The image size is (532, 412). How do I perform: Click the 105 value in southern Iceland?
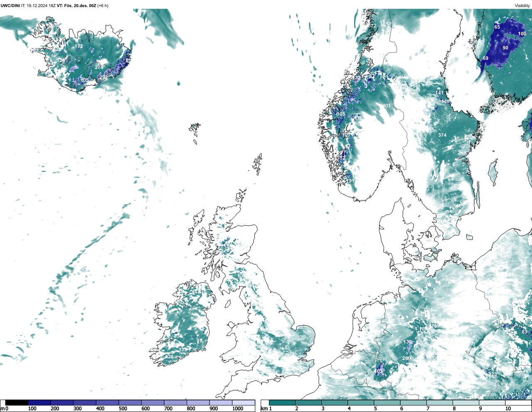(84, 80)
